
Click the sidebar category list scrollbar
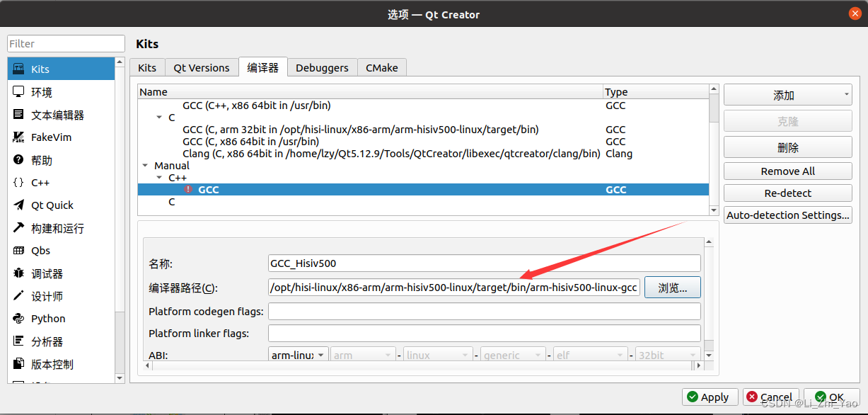[x=120, y=220]
